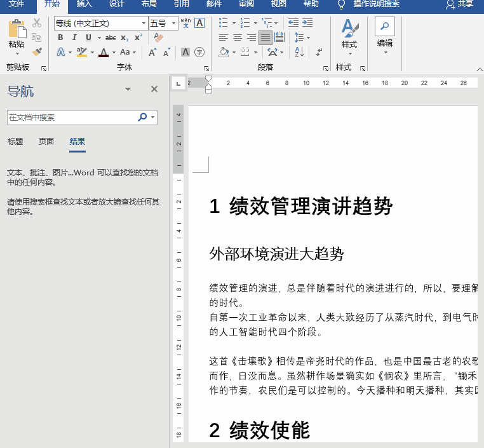Click the clear formatting eraser icon

click(159, 37)
